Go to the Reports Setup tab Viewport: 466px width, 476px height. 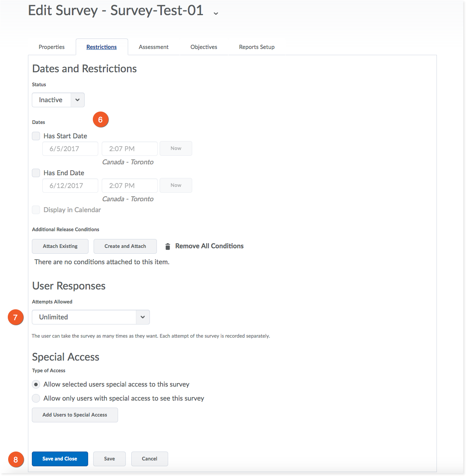pyautogui.click(x=257, y=47)
